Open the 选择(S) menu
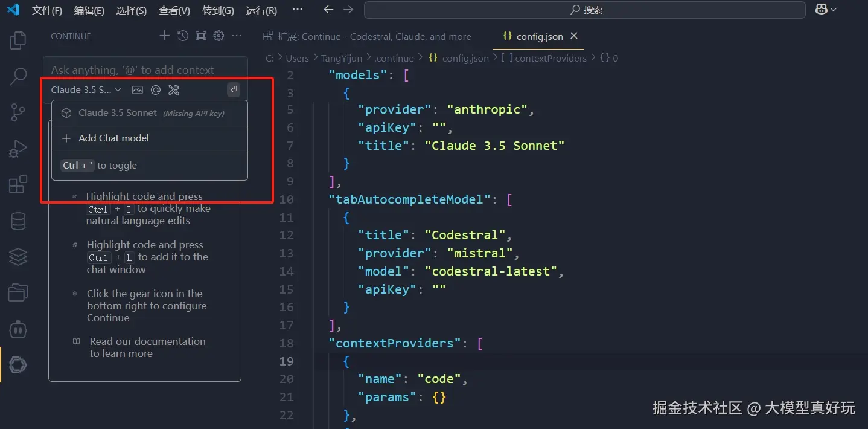 pyautogui.click(x=132, y=10)
